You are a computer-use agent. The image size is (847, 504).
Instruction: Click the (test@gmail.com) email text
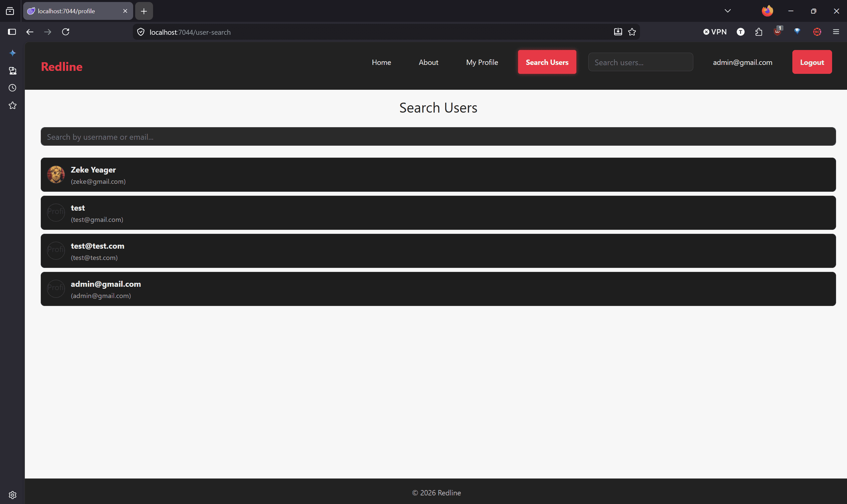click(x=97, y=220)
